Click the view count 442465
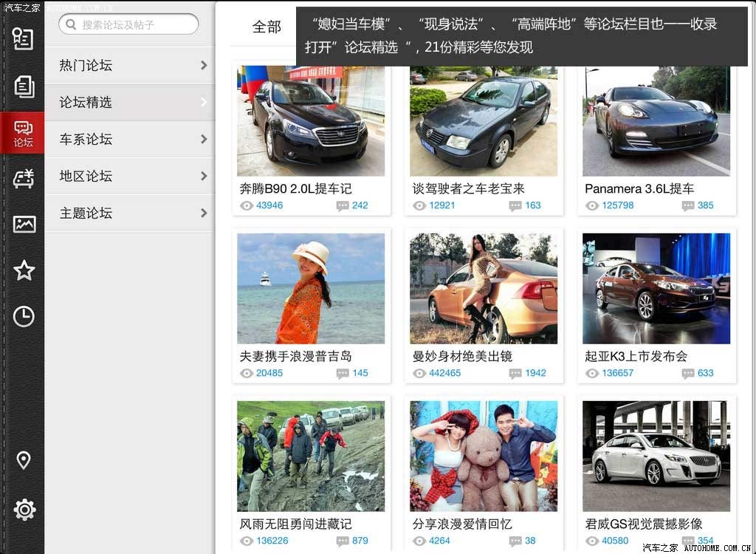 tap(445, 373)
